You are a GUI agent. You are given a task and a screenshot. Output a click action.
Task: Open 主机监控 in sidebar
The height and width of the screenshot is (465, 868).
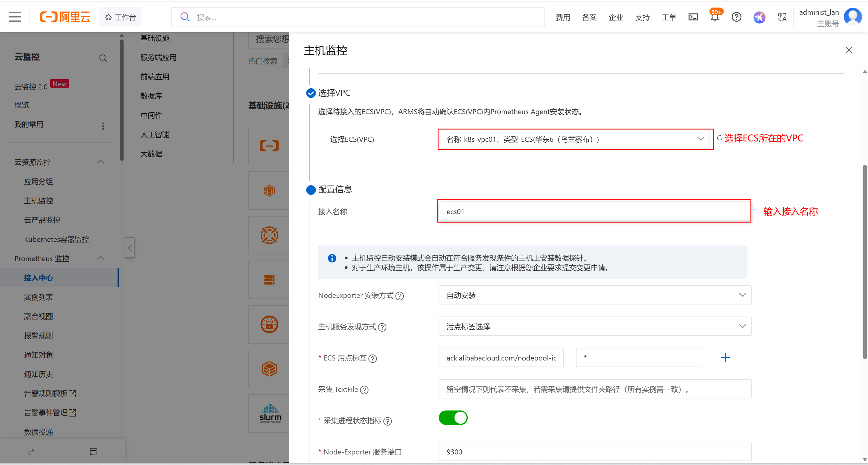point(38,201)
